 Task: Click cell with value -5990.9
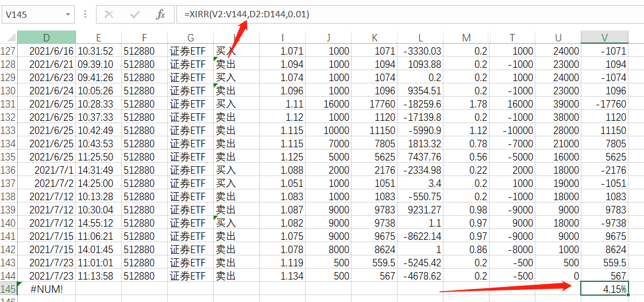pyautogui.click(x=421, y=130)
